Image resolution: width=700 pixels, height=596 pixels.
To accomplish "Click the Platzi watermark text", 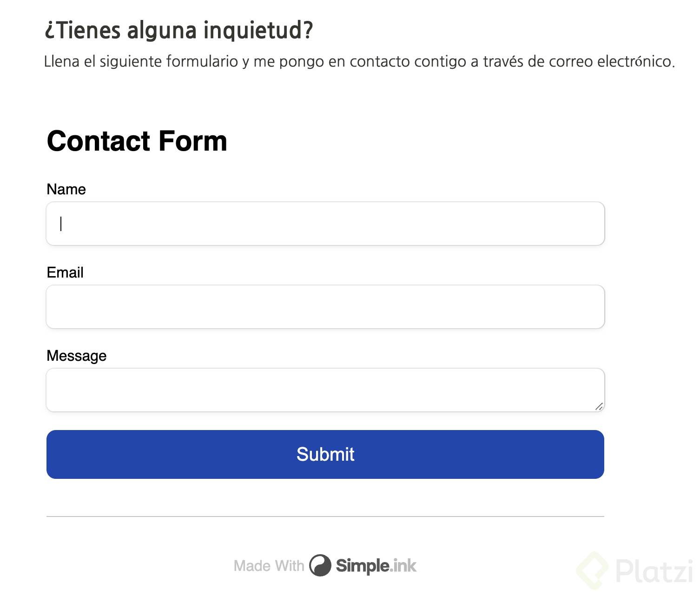I will 654,570.
